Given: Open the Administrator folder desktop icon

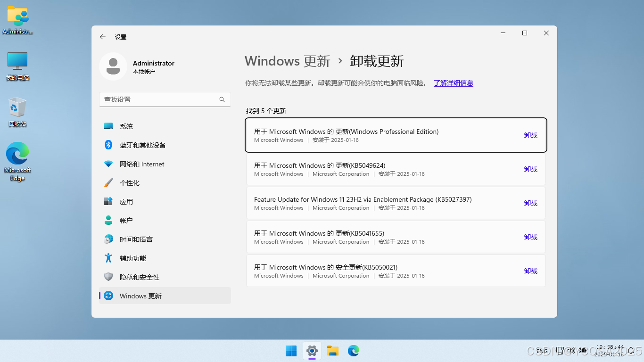Looking at the screenshot, I should 18,20.
